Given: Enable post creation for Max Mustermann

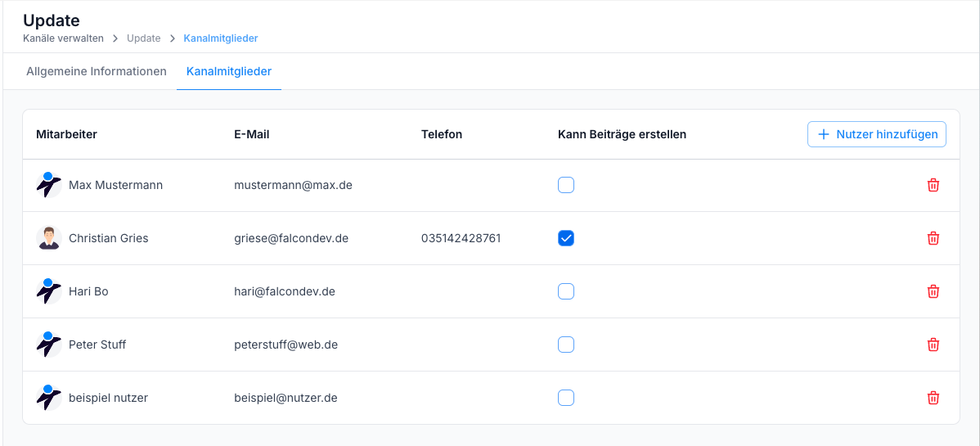Looking at the screenshot, I should click(x=565, y=185).
